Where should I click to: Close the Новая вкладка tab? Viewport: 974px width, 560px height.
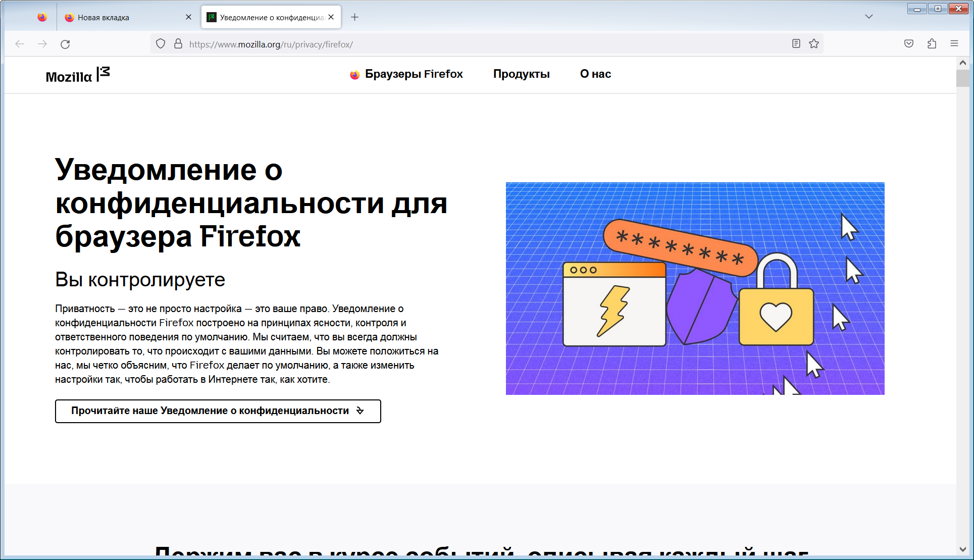188,17
